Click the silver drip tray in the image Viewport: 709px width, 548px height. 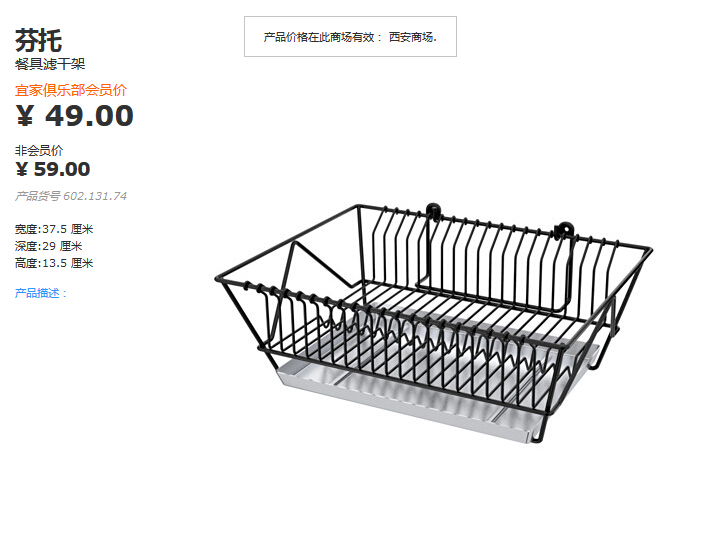pyautogui.click(x=407, y=398)
